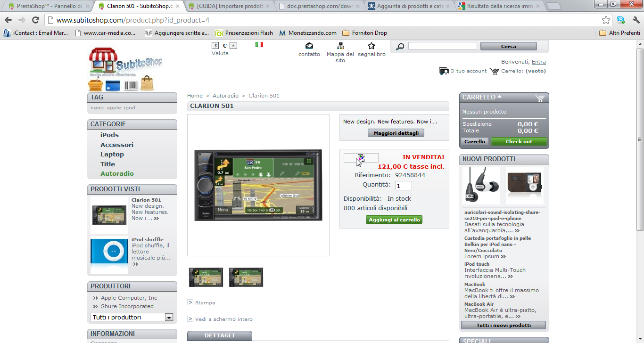Select the Italian flag language
The image size is (644, 343).
point(259,45)
